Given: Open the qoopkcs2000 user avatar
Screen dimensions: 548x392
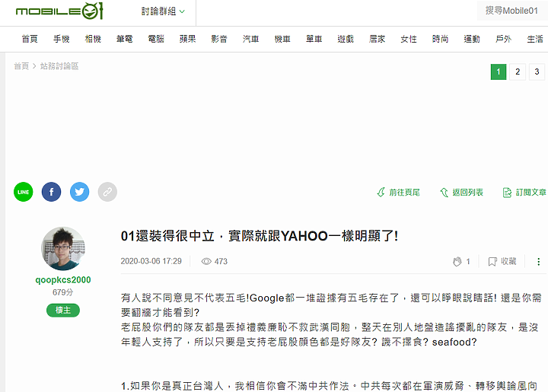Looking at the screenshot, I should [63, 248].
